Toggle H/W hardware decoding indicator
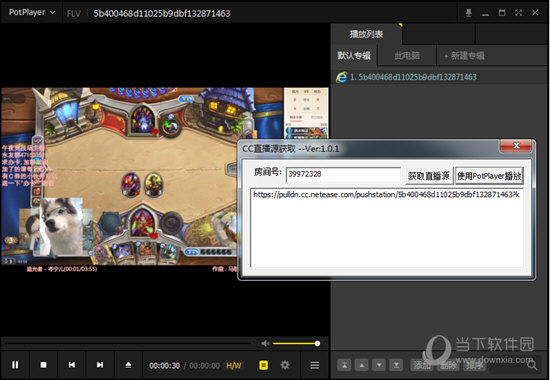The image size is (550, 380). coord(234,366)
